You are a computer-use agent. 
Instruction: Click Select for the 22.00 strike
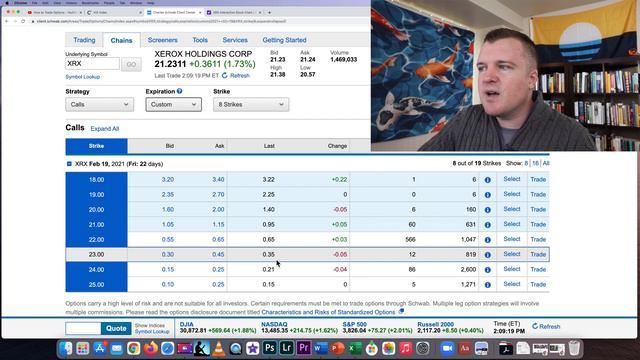coord(511,239)
